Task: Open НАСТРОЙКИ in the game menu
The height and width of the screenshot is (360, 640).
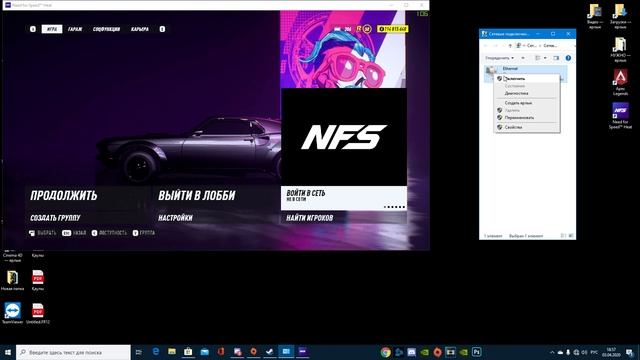Action: (x=175, y=218)
